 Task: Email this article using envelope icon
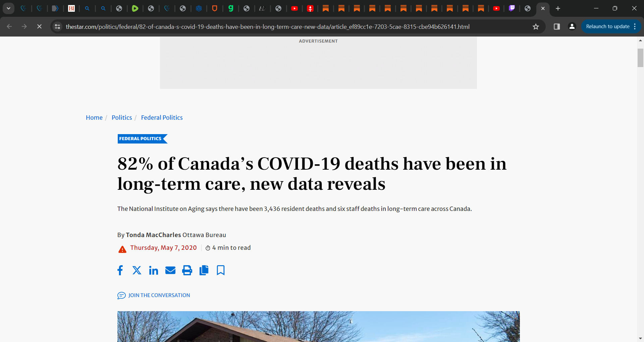point(170,270)
